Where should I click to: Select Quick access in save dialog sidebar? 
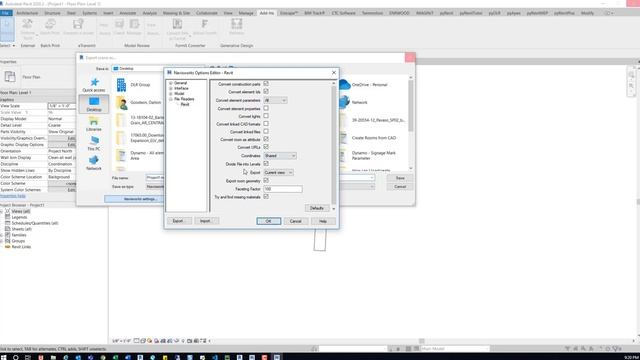coord(94,85)
